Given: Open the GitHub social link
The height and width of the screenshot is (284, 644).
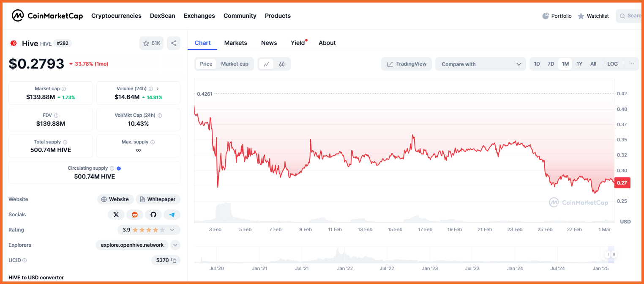Looking at the screenshot, I should pos(153,215).
